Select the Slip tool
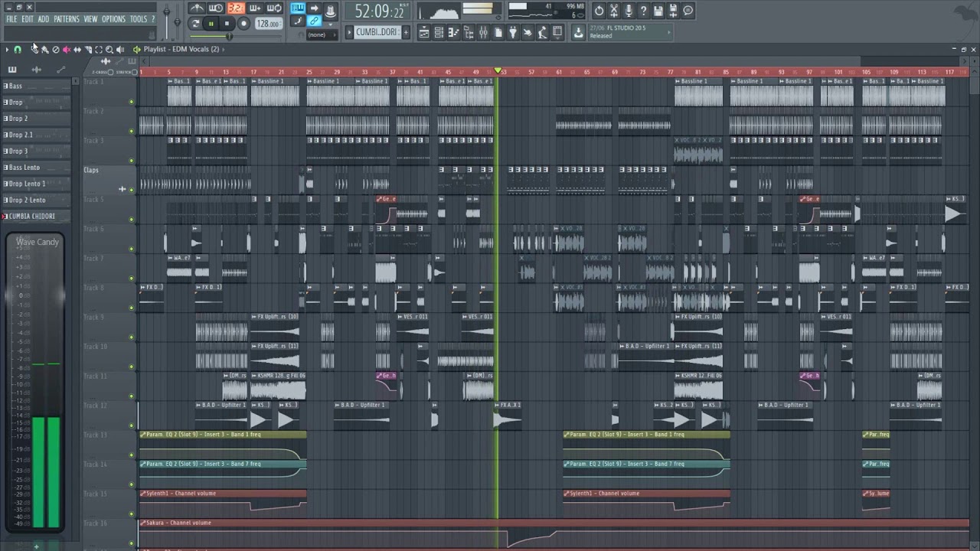Viewport: 980px width, 551px height. pos(77,50)
